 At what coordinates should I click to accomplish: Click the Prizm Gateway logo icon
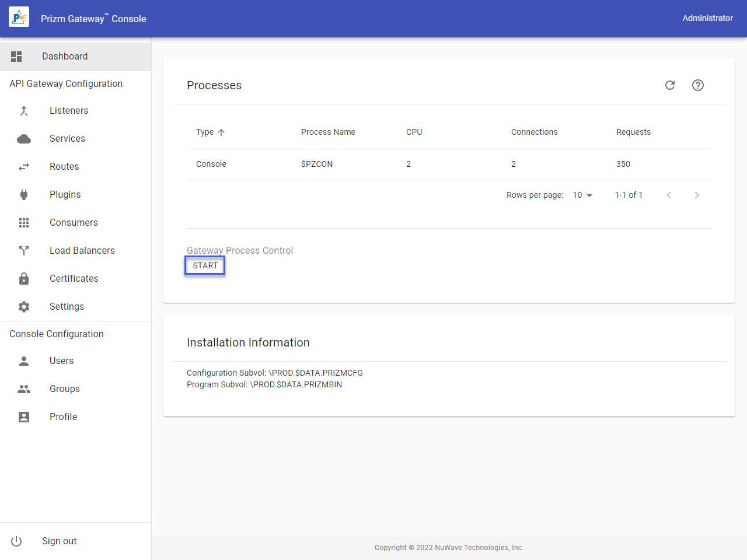(x=19, y=18)
